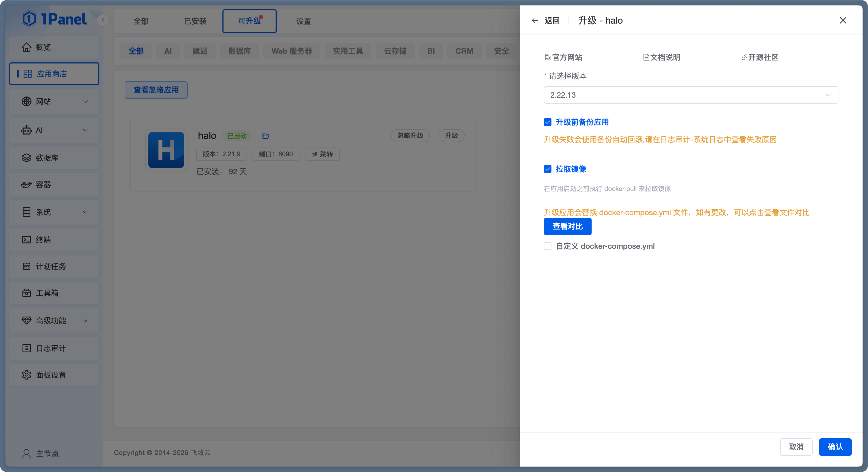Toggle the pull image checkbox
The height and width of the screenshot is (472, 868).
(x=548, y=169)
